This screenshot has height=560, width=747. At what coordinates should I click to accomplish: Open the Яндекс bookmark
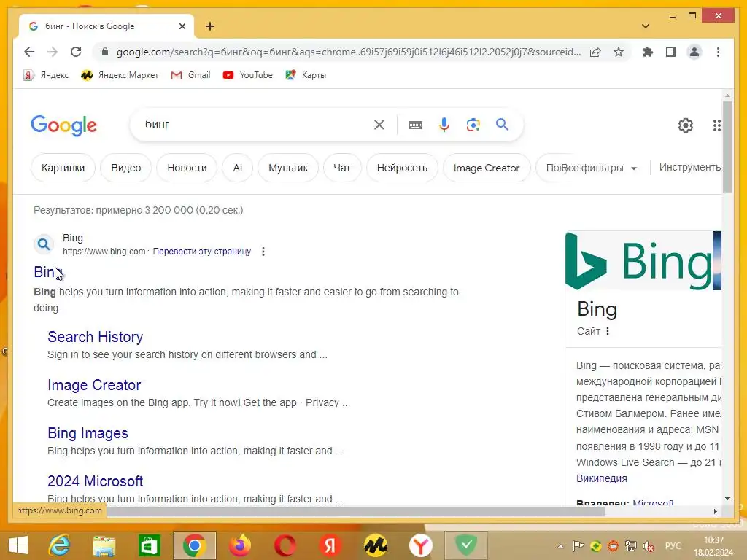(x=46, y=75)
